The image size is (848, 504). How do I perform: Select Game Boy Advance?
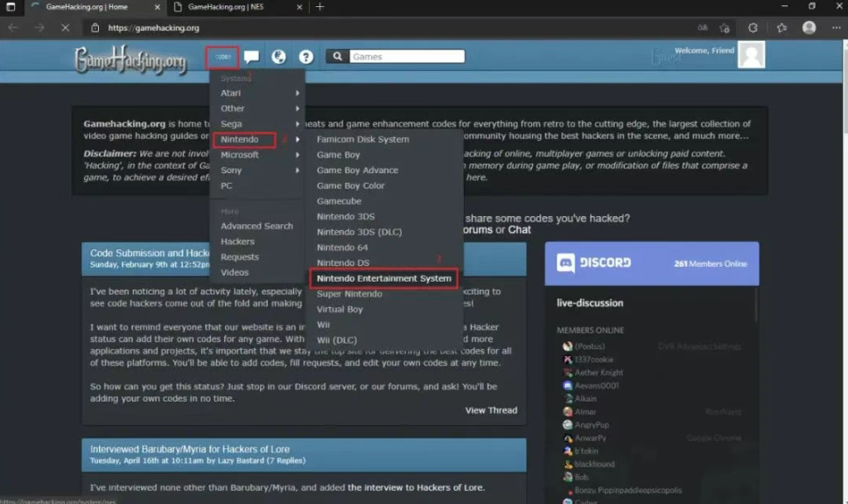pyautogui.click(x=357, y=171)
